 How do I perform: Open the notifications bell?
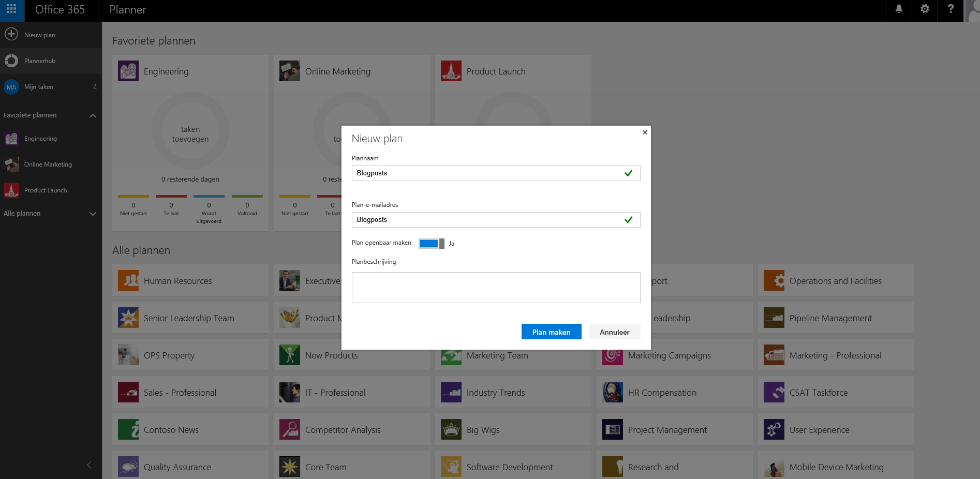click(899, 9)
